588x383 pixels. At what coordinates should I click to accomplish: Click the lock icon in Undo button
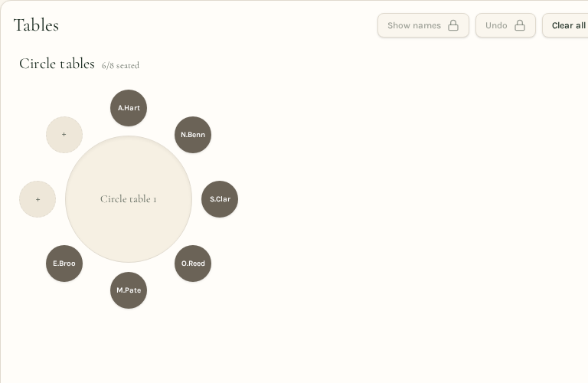(520, 25)
